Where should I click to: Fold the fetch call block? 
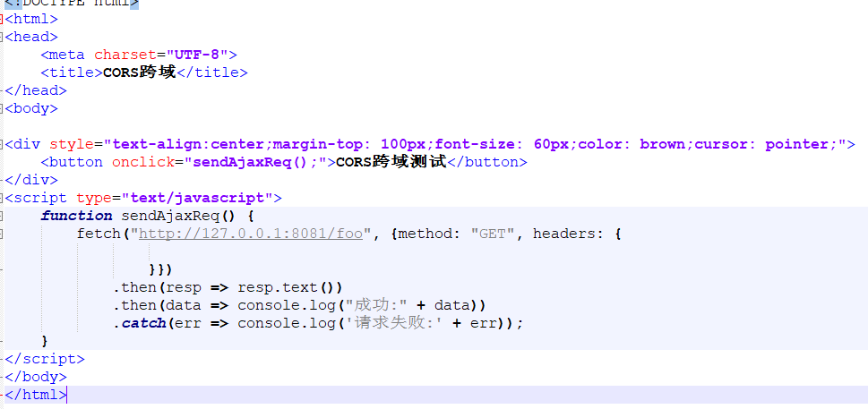[2, 234]
